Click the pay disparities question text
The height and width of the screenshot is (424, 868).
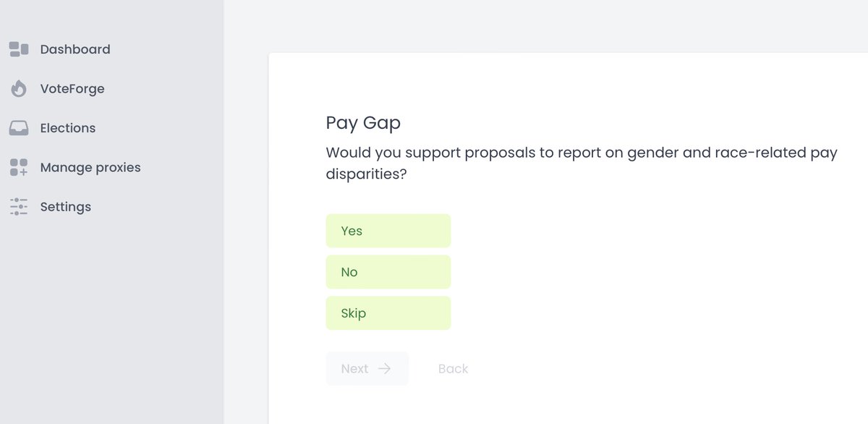click(x=582, y=164)
